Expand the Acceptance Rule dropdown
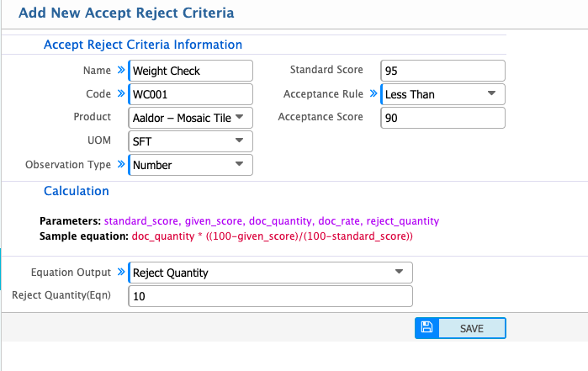 443,94
